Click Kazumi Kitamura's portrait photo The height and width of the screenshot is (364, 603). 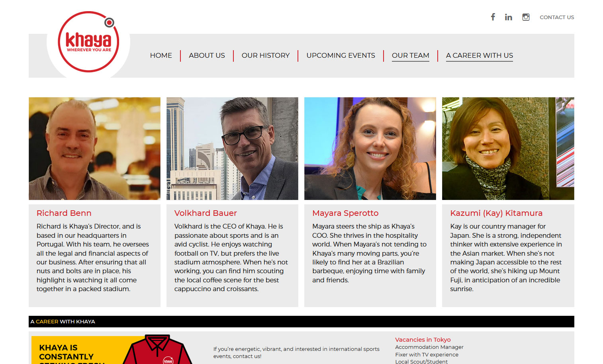point(508,149)
